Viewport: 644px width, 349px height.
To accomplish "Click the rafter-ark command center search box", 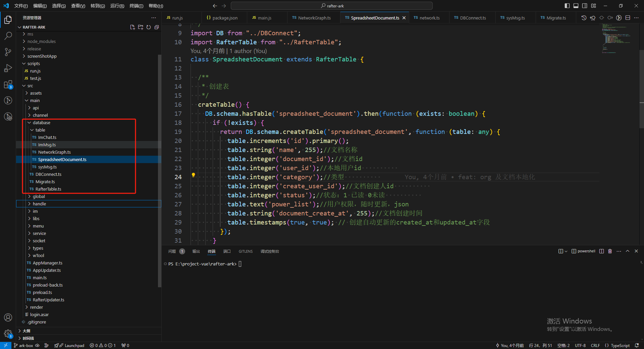I will click(x=332, y=6).
